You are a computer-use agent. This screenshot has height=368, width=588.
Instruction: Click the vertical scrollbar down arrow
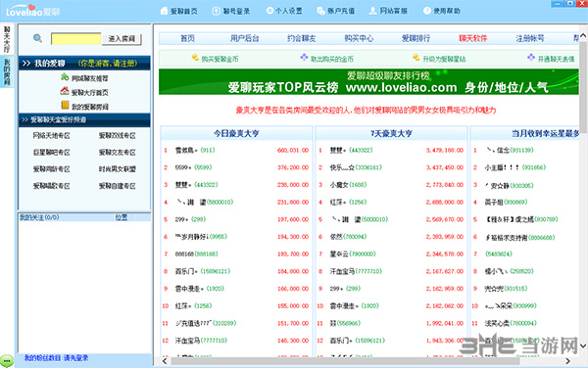pos(583,345)
